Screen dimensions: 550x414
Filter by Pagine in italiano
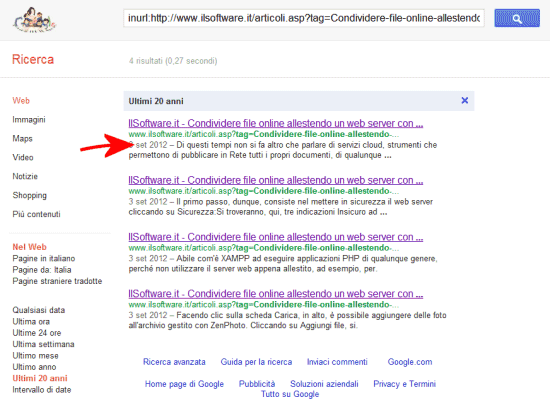(x=44, y=259)
